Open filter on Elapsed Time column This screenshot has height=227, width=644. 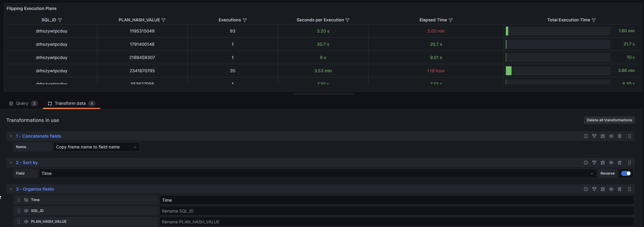click(x=451, y=20)
